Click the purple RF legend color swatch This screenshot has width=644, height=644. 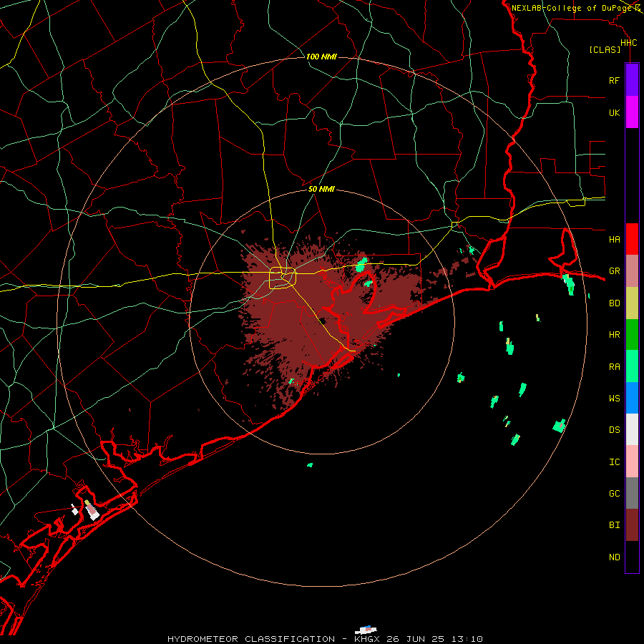(x=632, y=80)
